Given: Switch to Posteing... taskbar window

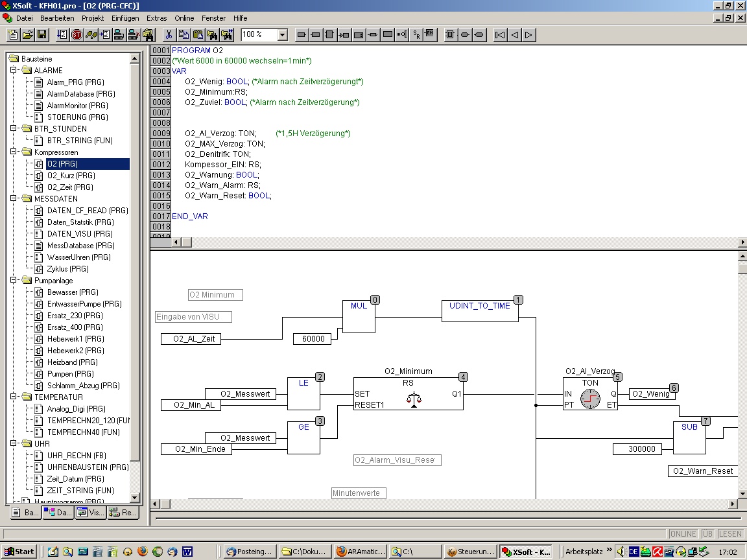Looking at the screenshot, I should coord(250,552).
